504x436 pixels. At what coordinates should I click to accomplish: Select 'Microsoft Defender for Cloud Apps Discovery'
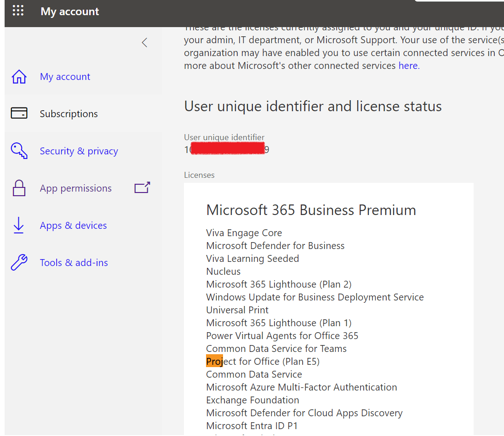[x=304, y=413]
